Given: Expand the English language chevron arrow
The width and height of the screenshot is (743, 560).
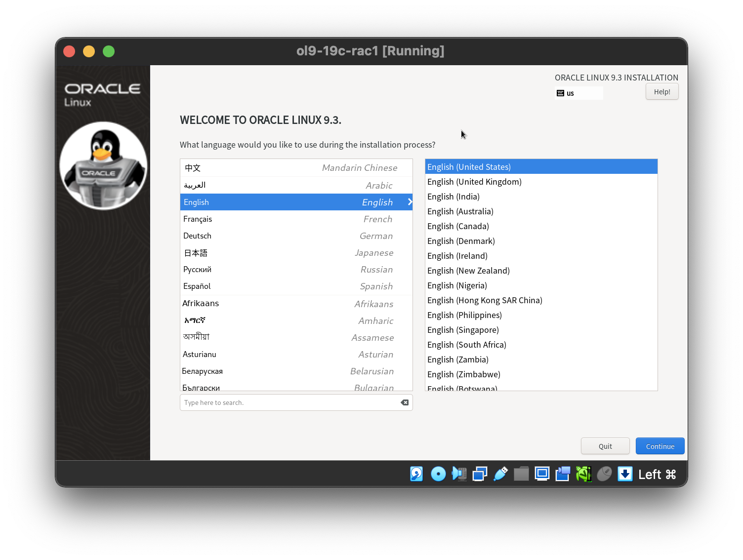Looking at the screenshot, I should coord(410,202).
